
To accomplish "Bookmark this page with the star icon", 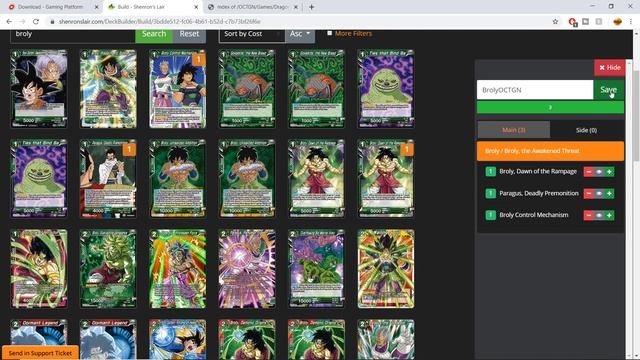I will (555, 21).
